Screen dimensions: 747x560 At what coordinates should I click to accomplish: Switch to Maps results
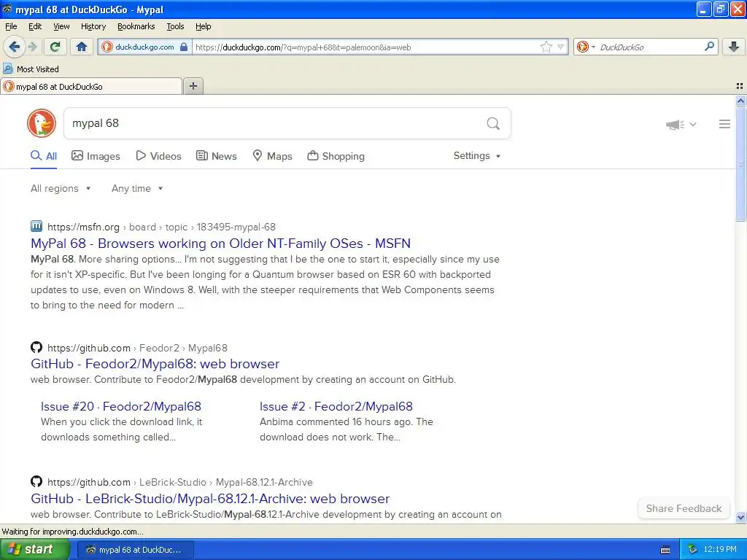(273, 156)
